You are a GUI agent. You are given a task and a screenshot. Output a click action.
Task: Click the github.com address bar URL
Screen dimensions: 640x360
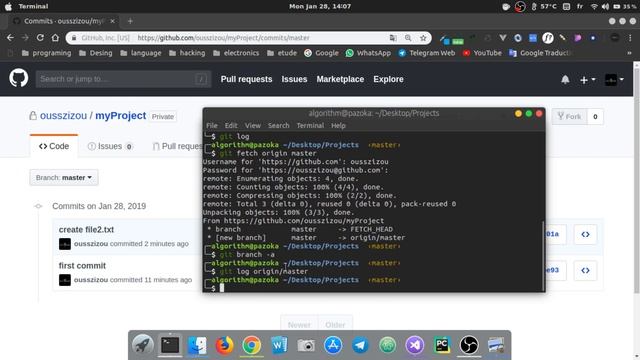pos(223,38)
